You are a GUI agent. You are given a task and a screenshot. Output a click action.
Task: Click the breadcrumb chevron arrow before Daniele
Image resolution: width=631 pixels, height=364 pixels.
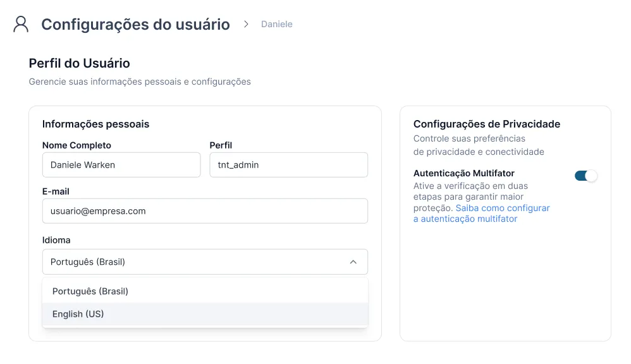click(246, 24)
